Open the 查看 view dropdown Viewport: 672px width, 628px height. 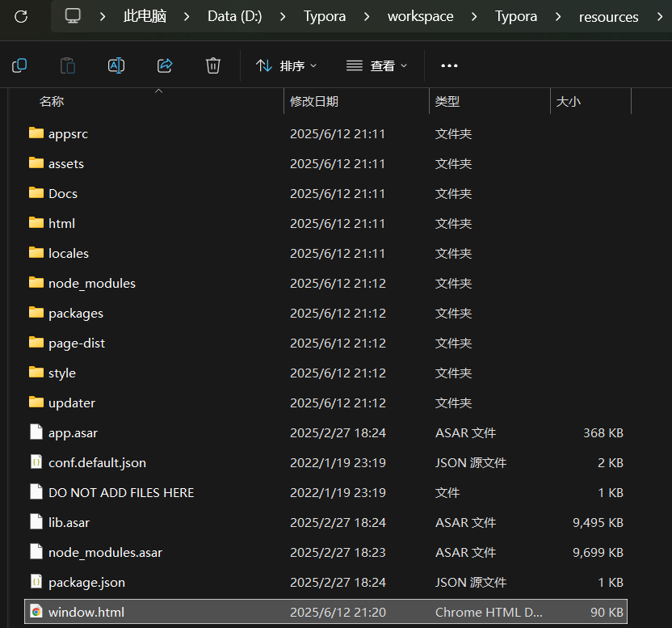(x=376, y=65)
